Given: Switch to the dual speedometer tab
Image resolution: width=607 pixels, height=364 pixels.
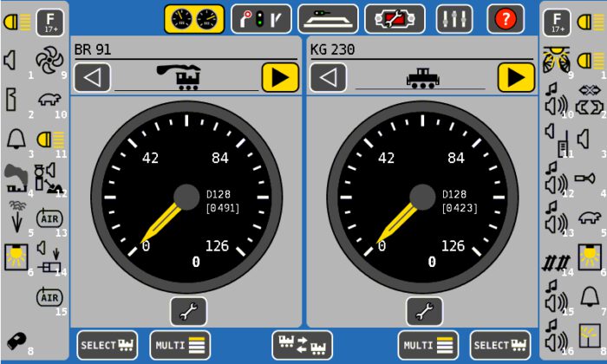Looking at the screenshot, I should [x=194, y=18].
